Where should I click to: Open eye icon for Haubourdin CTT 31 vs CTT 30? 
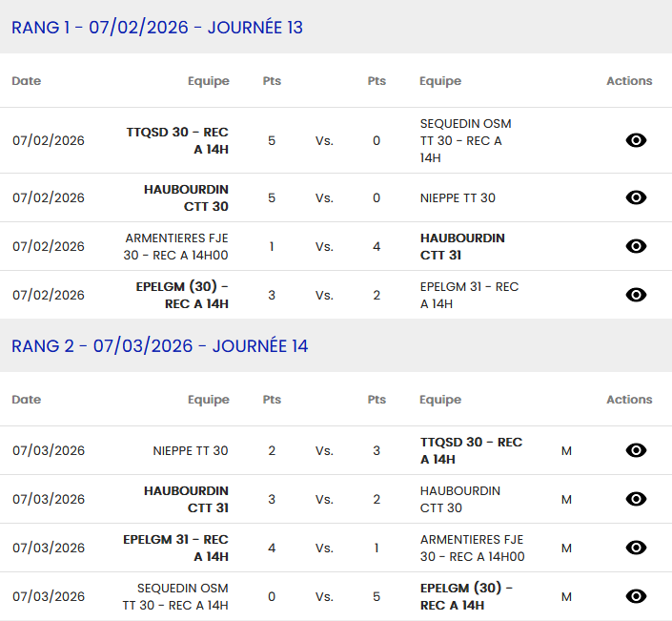636,499
